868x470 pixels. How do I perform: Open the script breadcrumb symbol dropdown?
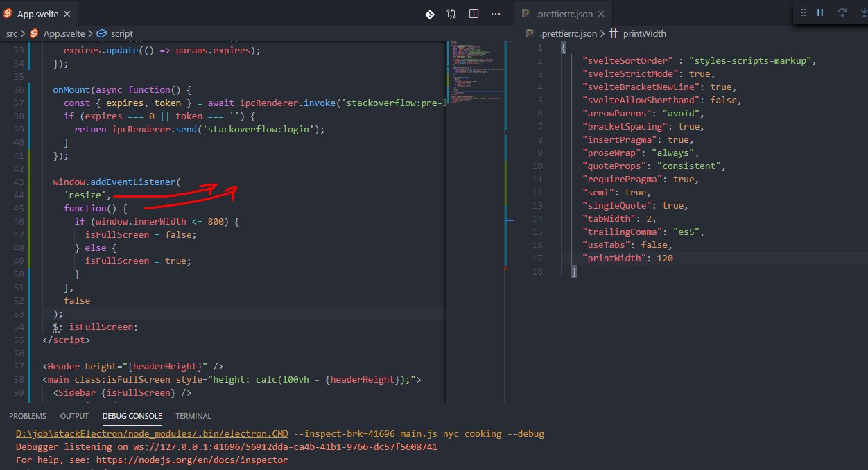click(121, 33)
